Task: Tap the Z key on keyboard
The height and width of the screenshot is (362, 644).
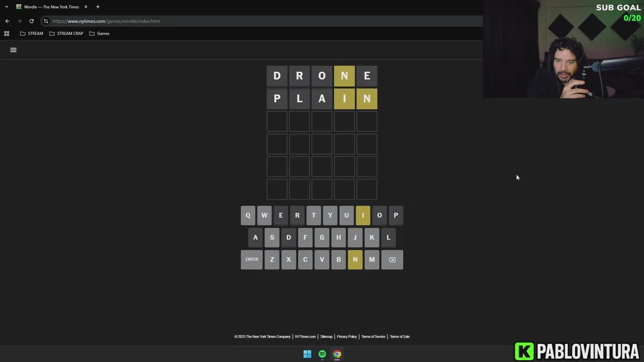Action: point(272,259)
